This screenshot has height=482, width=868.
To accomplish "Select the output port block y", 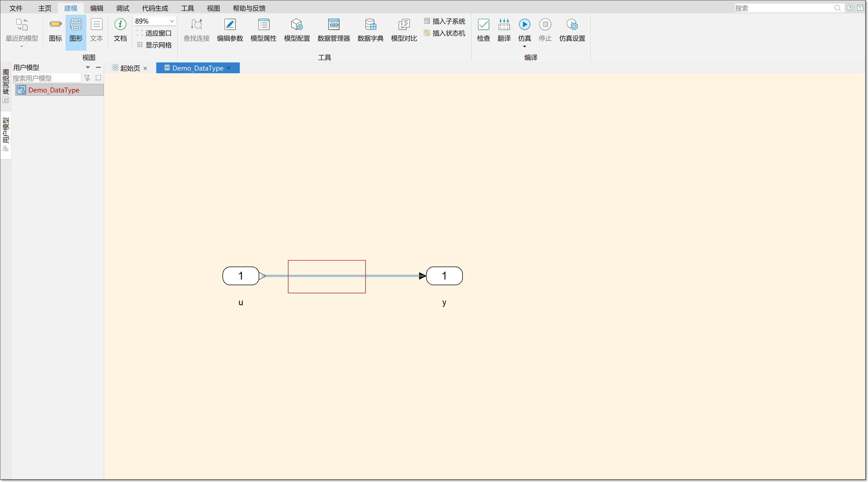I will click(444, 276).
